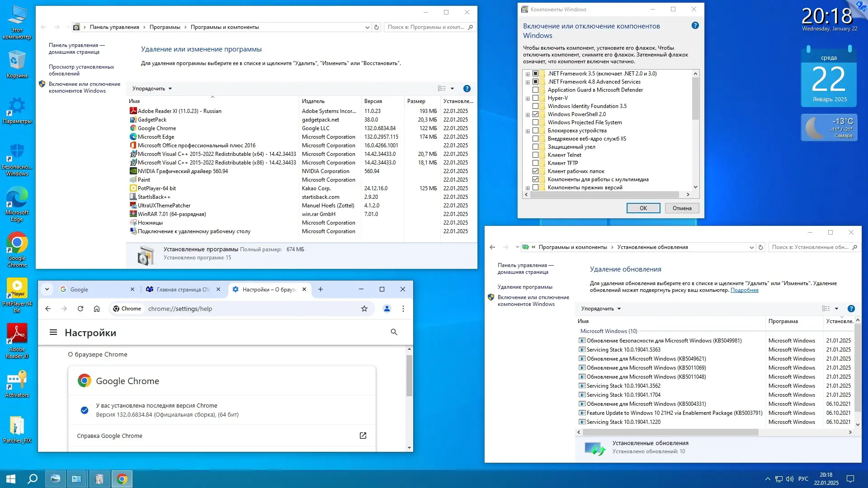Expand .NET Framework 3.5 tree node
The width and height of the screenshot is (868, 488).
tap(528, 74)
